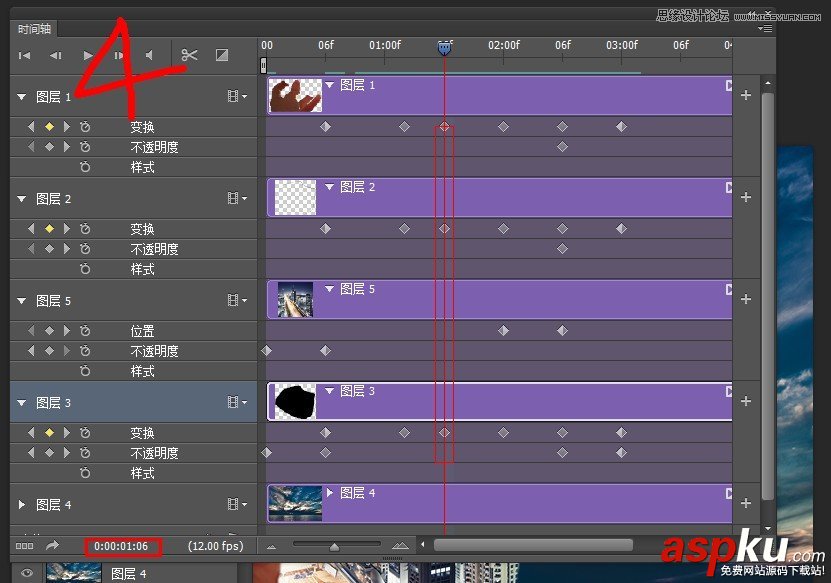This screenshot has height=583, width=831.
Task: Click the 图层 5 layer thumbnail
Action: [x=294, y=298]
